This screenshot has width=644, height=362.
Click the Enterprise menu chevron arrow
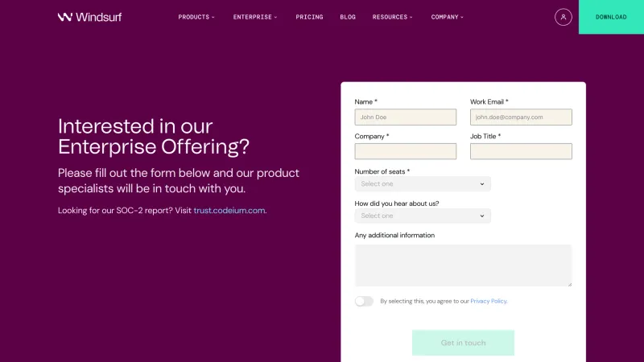pyautogui.click(x=275, y=17)
